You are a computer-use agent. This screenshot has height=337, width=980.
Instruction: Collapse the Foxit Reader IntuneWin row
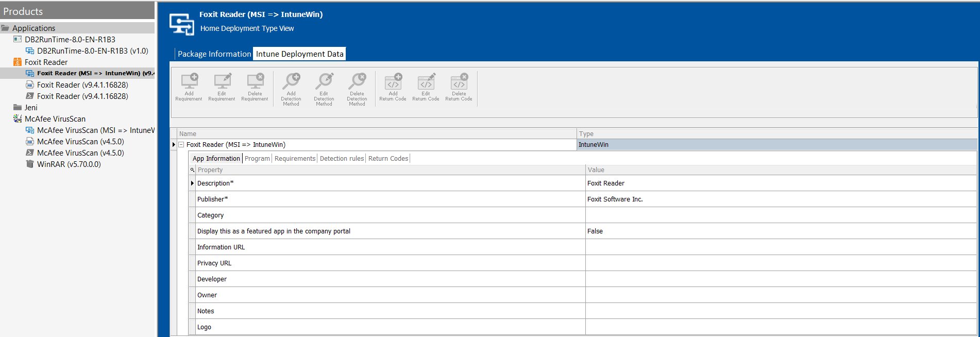click(181, 145)
